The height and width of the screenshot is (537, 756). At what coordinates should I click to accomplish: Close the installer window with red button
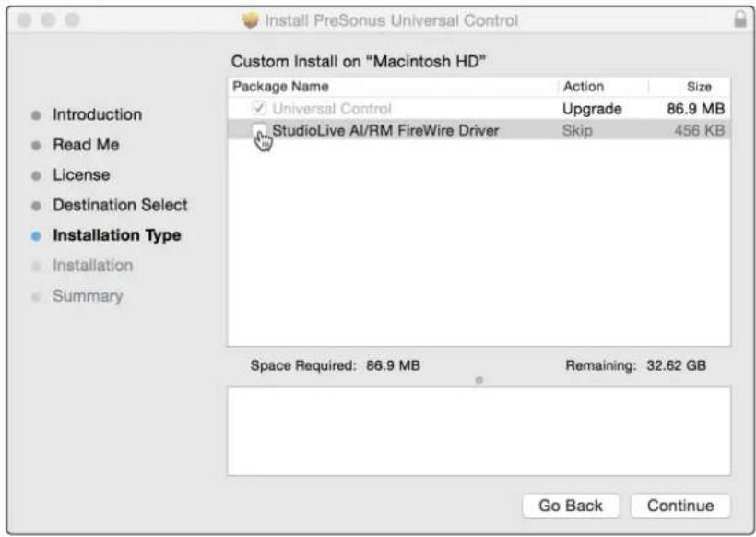[24, 19]
